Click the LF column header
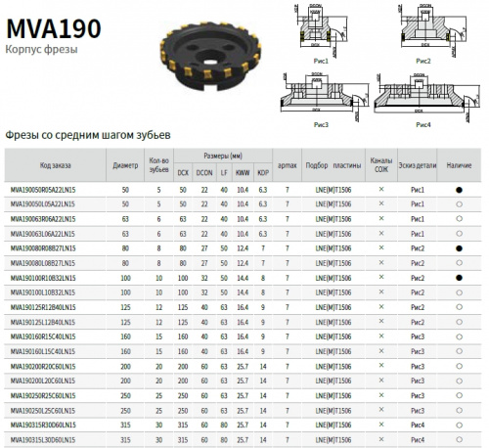The width and height of the screenshot is (489, 448). click(224, 172)
